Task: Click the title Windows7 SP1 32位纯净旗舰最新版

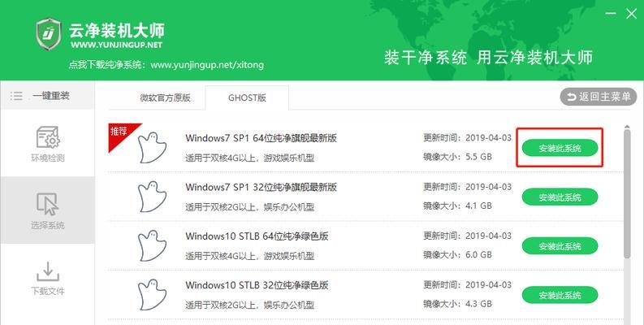Action: tap(261, 187)
